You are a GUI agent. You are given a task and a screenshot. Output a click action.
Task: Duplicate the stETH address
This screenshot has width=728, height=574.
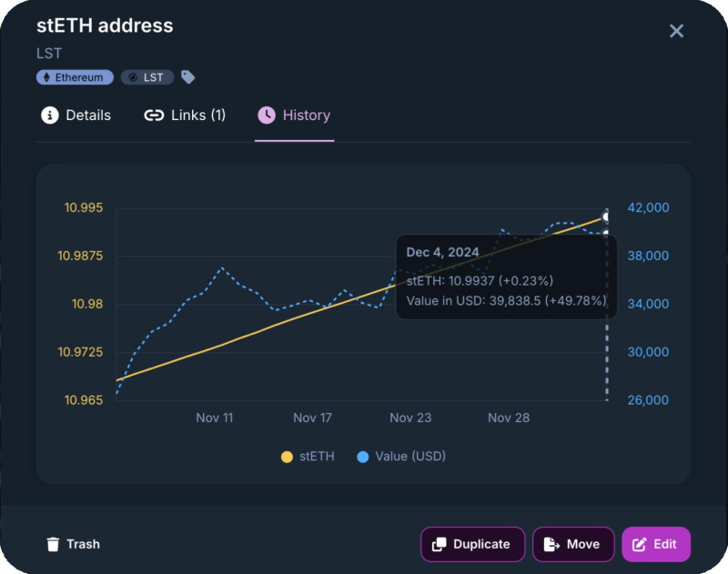472,544
